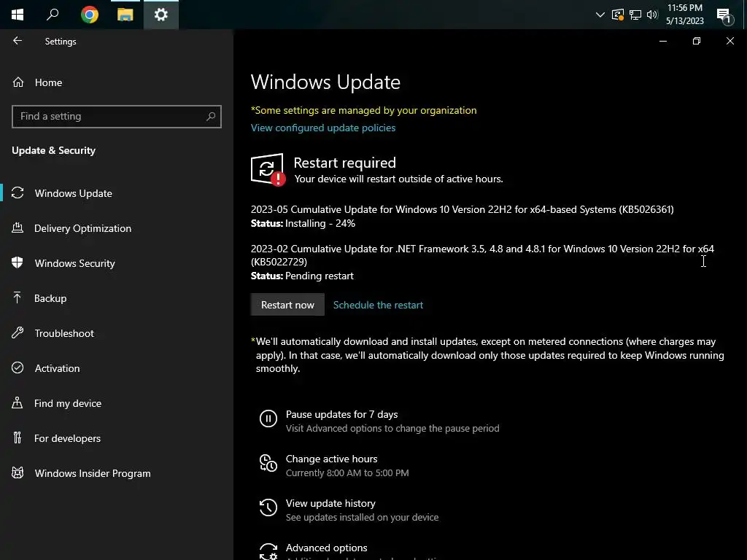Click the Find my device person icon
The width and height of the screenshot is (747, 560).
click(x=18, y=402)
